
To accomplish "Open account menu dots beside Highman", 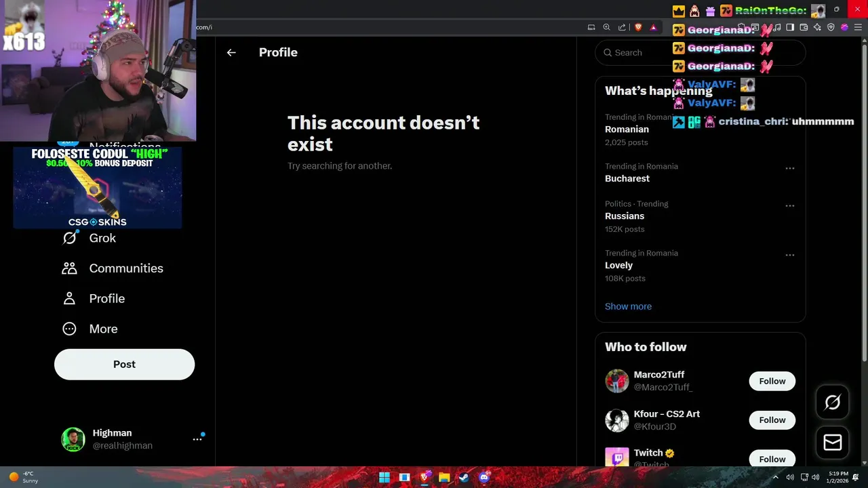I will (x=197, y=439).
